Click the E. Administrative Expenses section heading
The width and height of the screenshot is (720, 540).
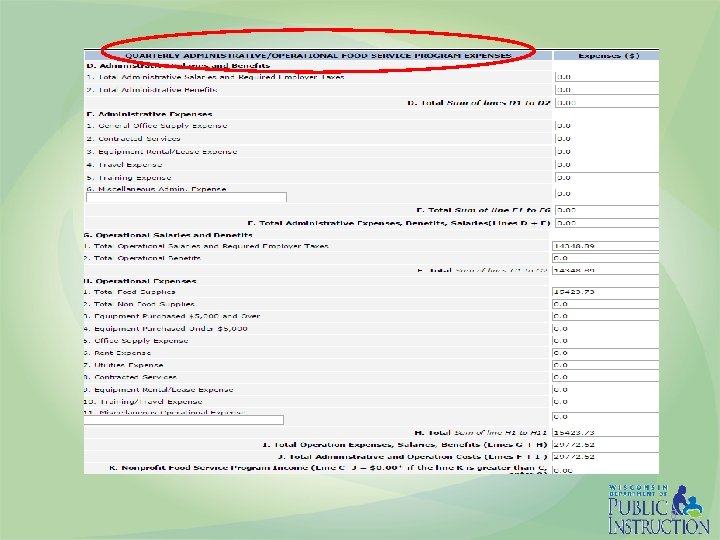tap(150, 114)
